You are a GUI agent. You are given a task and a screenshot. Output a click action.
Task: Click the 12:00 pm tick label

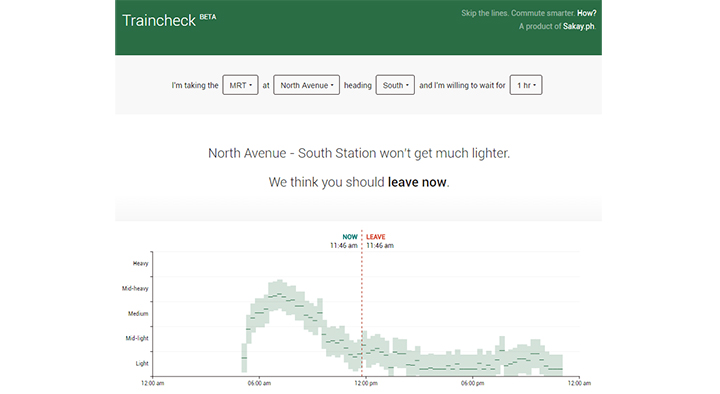(x=366, y=383)
